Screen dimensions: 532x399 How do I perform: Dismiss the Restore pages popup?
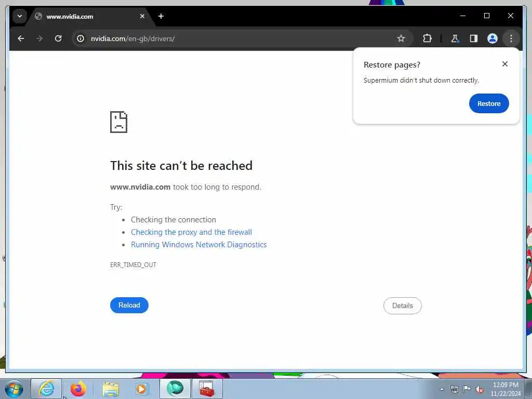[505, 64]
